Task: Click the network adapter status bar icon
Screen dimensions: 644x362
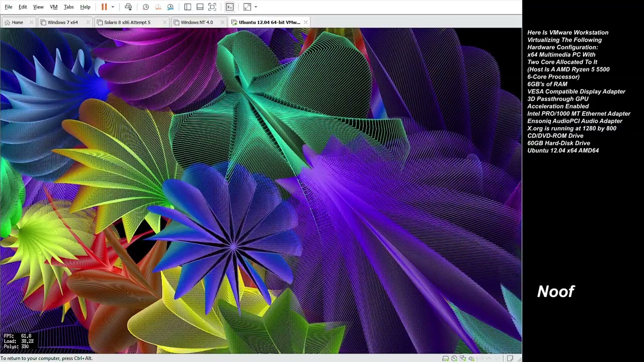Action: point(463,358)
